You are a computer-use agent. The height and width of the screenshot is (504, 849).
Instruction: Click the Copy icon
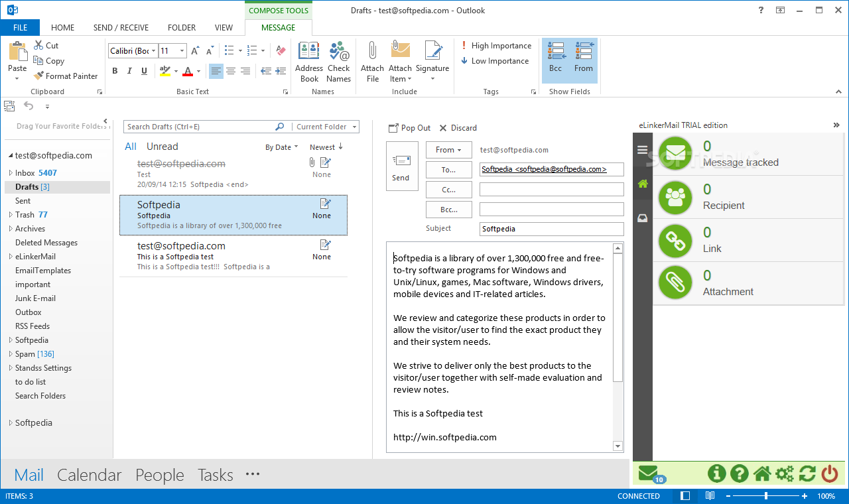tap(38, 60)
